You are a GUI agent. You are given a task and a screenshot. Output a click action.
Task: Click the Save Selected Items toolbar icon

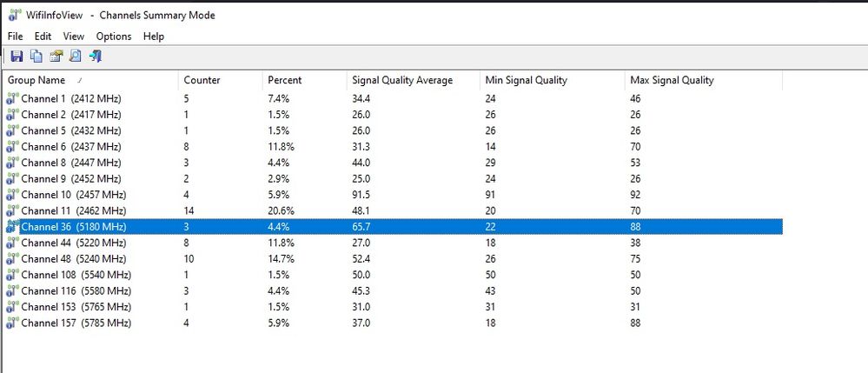[x=17, y=57]
